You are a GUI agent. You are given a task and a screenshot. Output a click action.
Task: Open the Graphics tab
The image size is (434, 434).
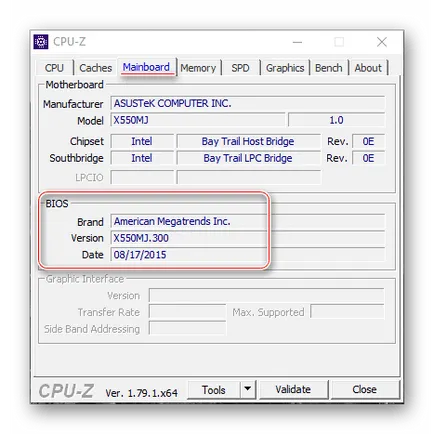pyautogui.click(x=285, y=68)
